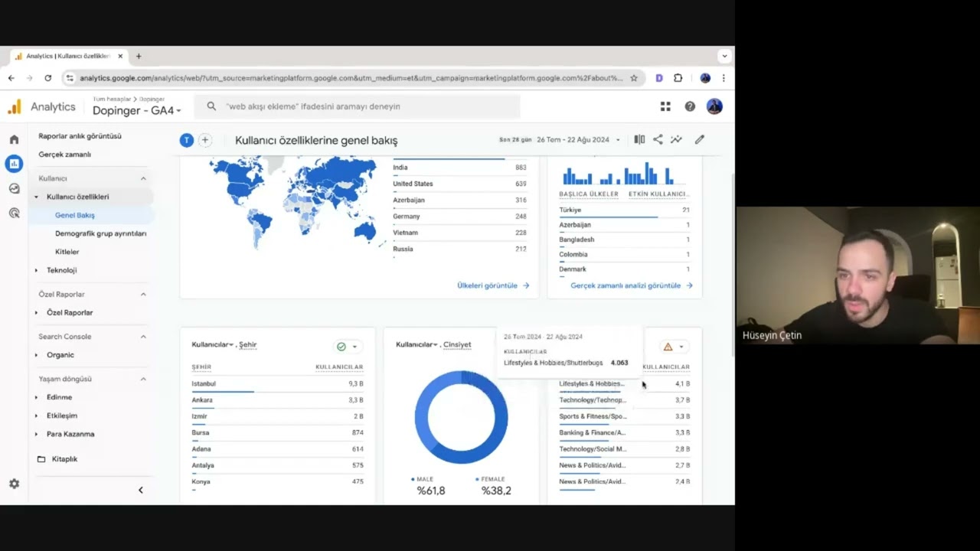Open the Kitaplık library link
980x551 pixels.
(64, 459)
